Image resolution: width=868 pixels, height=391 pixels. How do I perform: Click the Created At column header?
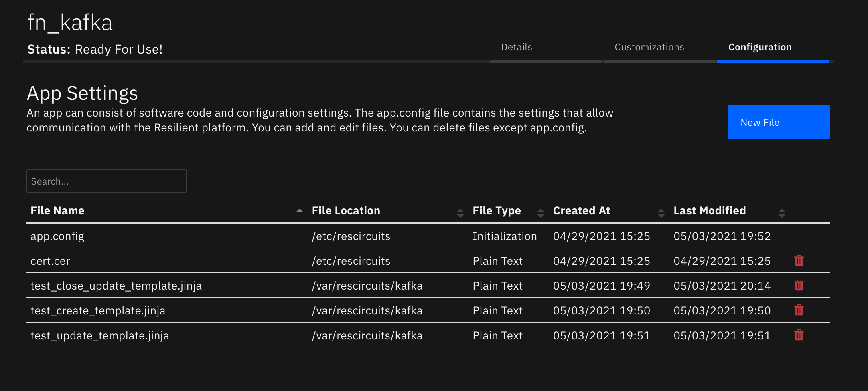(581, 211)
